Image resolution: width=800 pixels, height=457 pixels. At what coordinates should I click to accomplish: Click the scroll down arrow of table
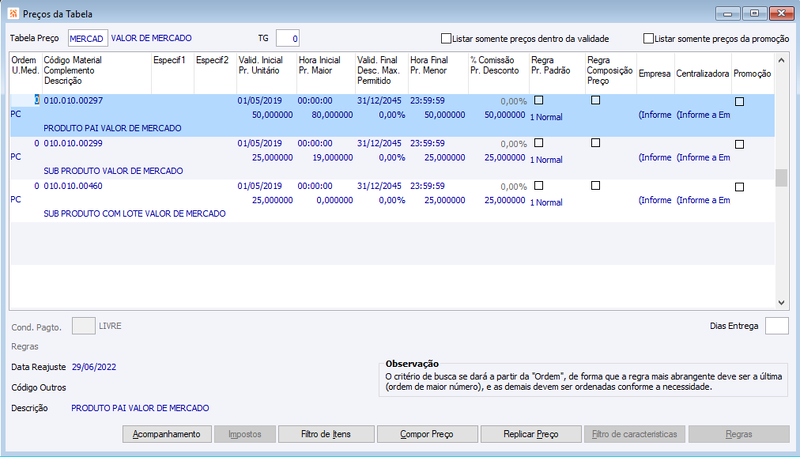click(781, 302)
